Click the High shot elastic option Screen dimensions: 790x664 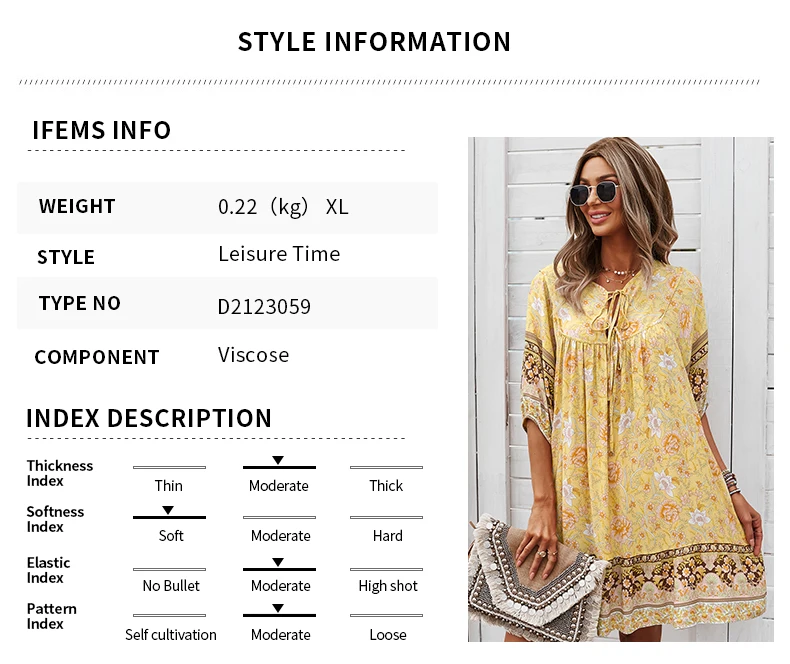pos(388,586)
